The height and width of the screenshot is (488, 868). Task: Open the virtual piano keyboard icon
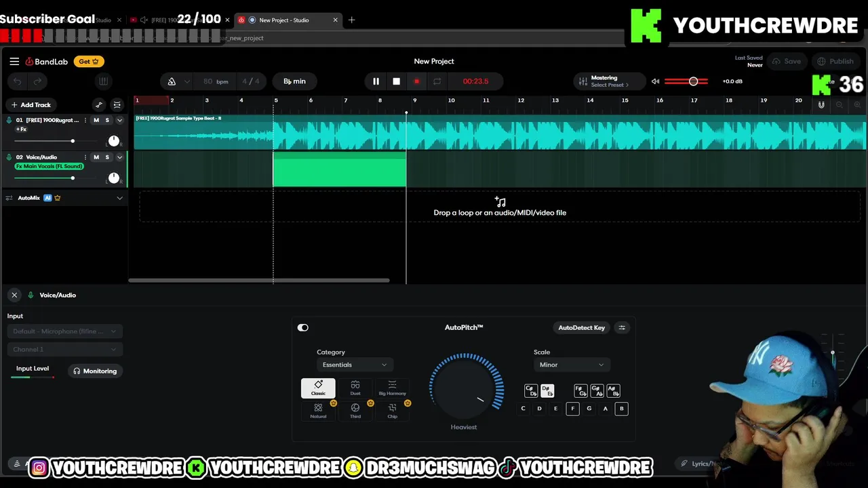pyautogui.click(x=103, y=81)
